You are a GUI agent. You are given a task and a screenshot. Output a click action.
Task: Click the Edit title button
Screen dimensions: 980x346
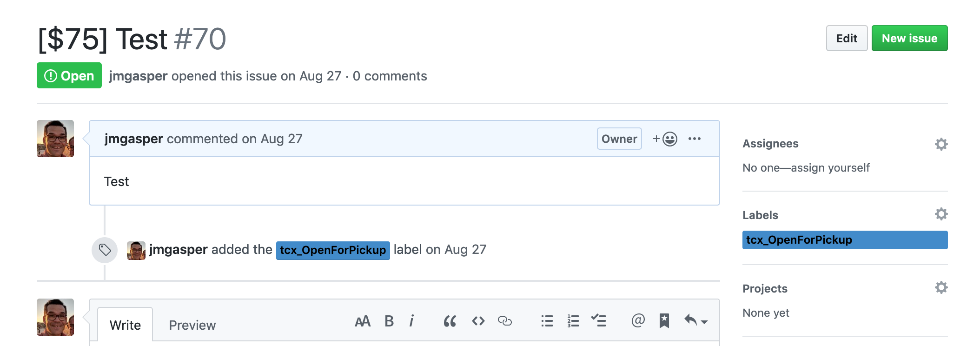(x=847, y=38)
